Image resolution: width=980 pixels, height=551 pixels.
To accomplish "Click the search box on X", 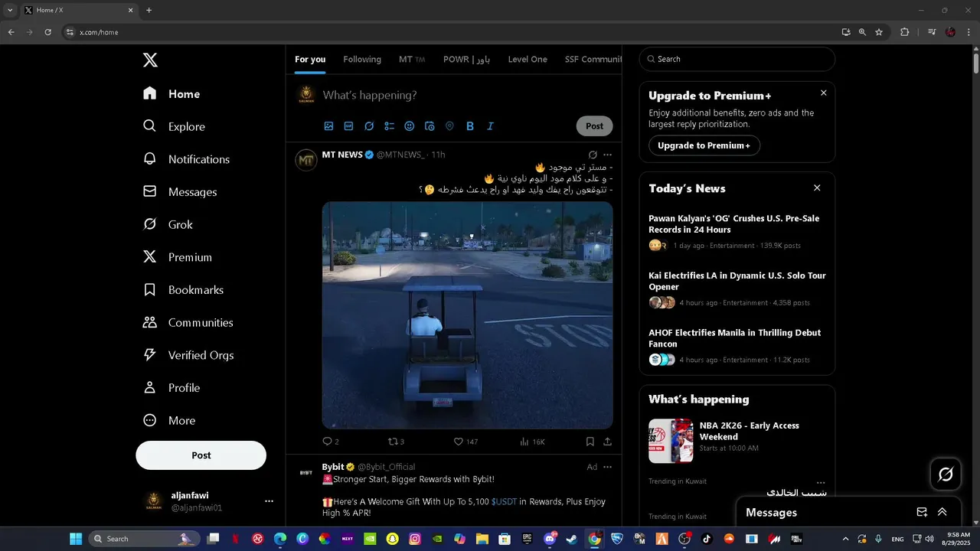I will (737, 59).
